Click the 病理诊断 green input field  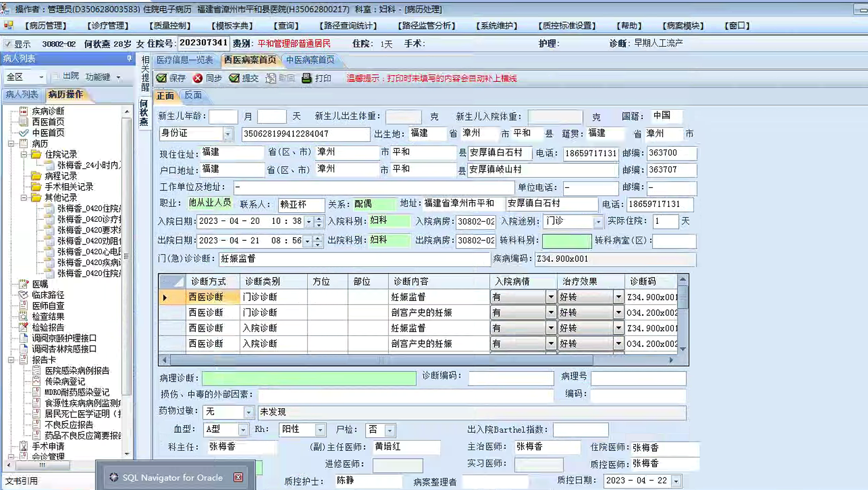click(x=309, y=378)
